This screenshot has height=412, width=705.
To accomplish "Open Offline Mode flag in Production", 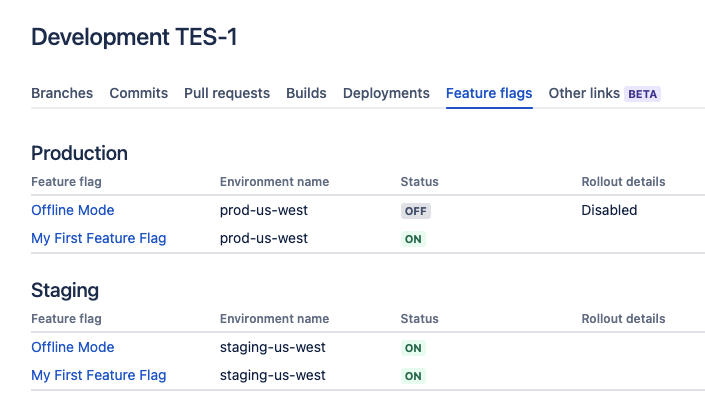I will click(73, 210).
